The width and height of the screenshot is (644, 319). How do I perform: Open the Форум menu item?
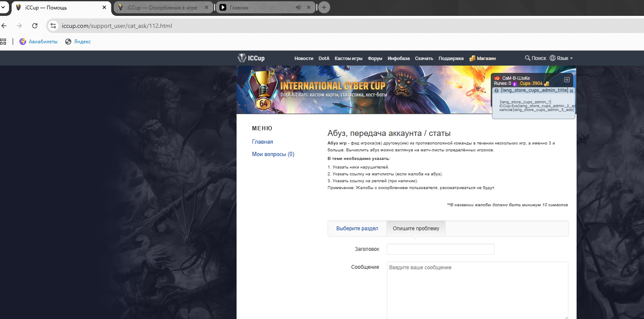(x=375, y=58)
